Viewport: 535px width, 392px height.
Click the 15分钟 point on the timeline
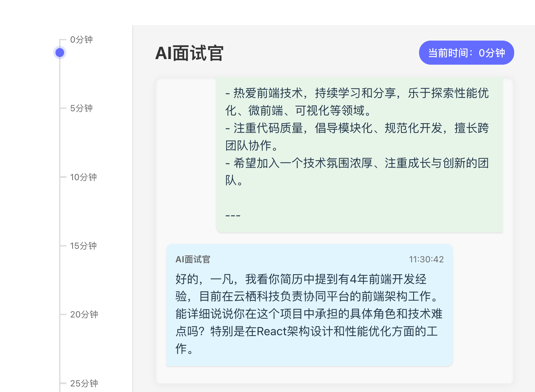[83, 246]
